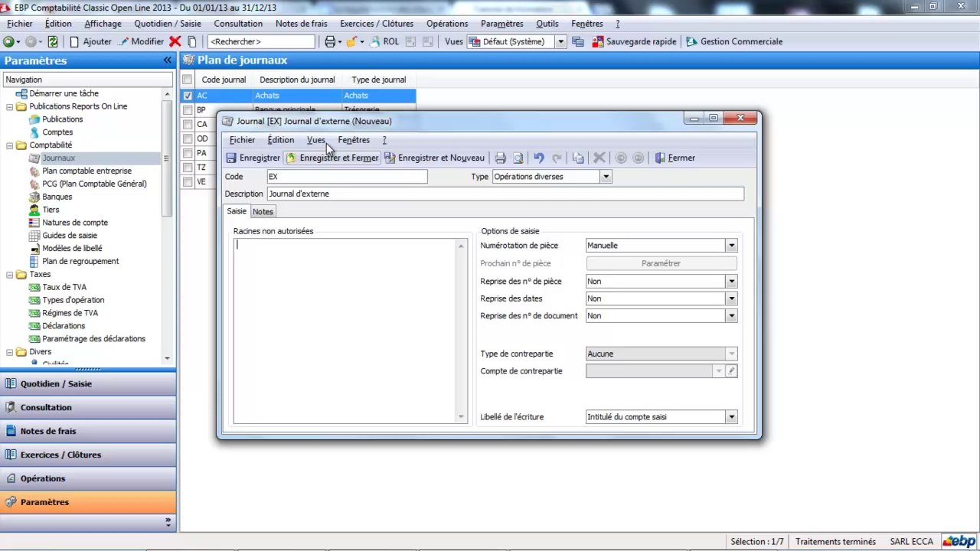
Task: Open the Reprise des dates dropdown
Action: coord(731,298)
